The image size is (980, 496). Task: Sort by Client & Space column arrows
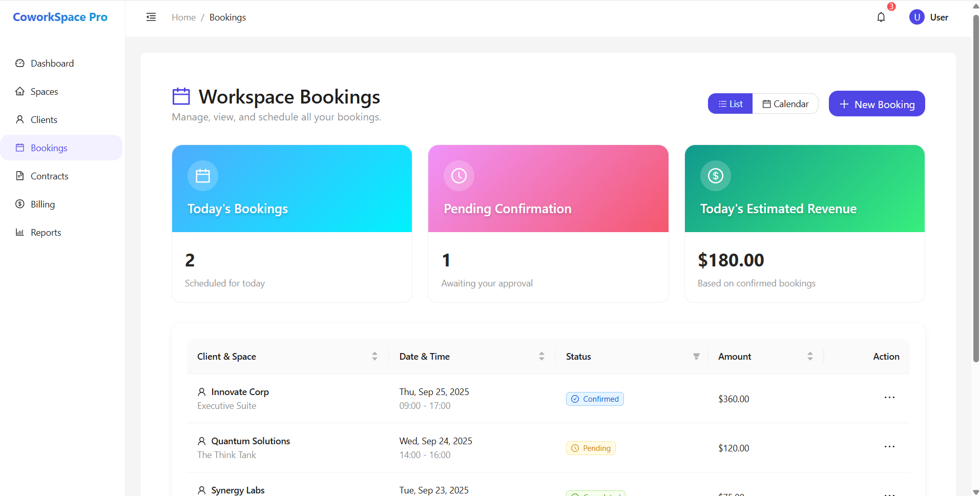(374, 357)
